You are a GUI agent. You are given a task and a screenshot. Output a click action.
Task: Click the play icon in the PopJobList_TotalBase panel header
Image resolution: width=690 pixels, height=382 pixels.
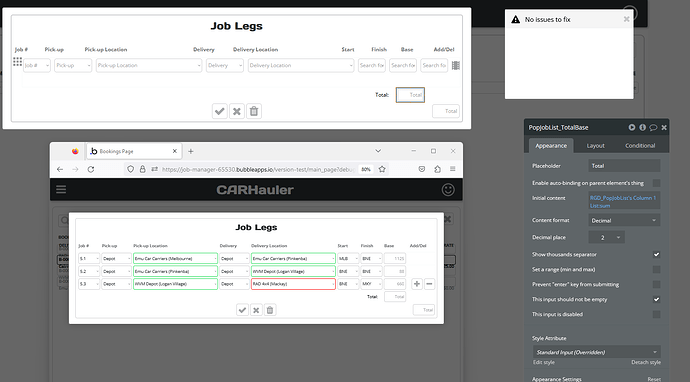point(632,127)
